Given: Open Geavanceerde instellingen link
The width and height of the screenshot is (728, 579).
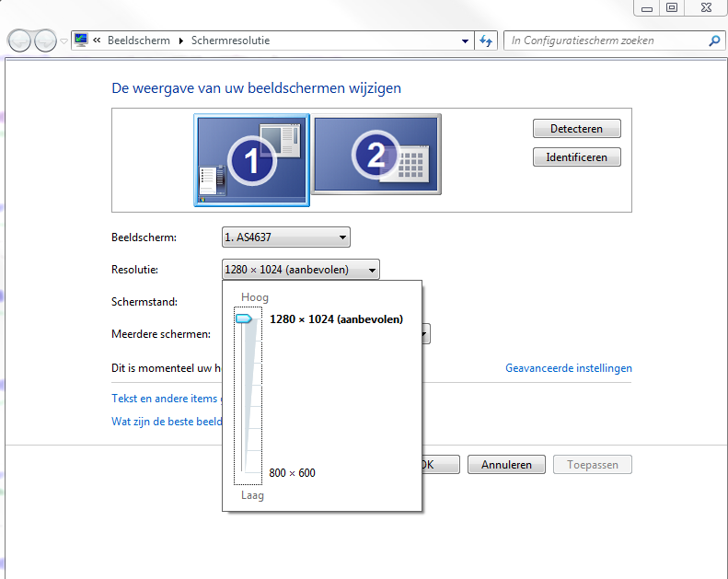Looking at the screenshot, I should pos(568,368).
